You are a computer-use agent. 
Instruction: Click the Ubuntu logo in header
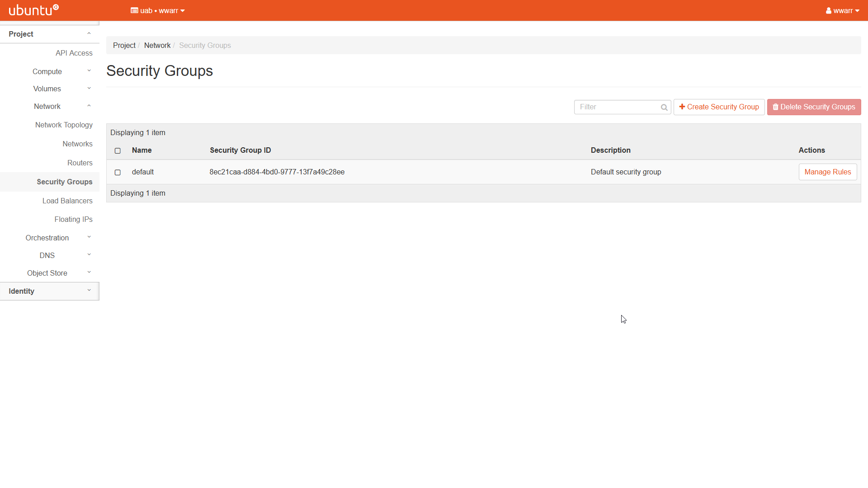[x=34, y=10]
